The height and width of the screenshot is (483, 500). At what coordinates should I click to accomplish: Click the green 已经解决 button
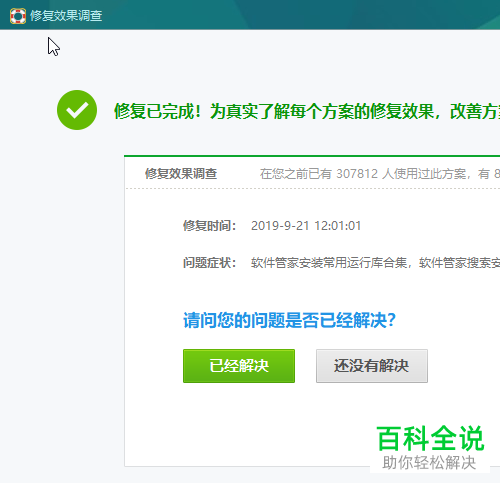click(239, 366)
